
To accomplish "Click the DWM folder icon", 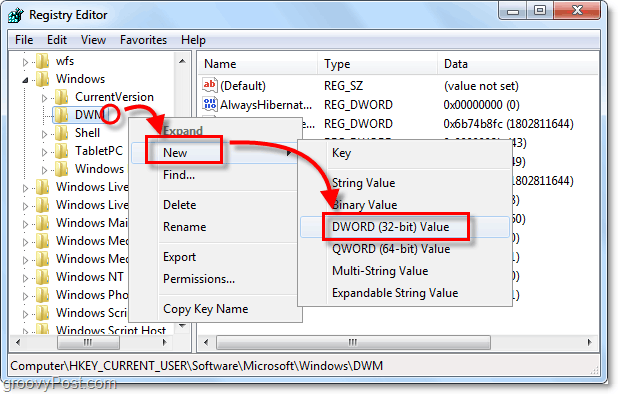I will 61,115.
